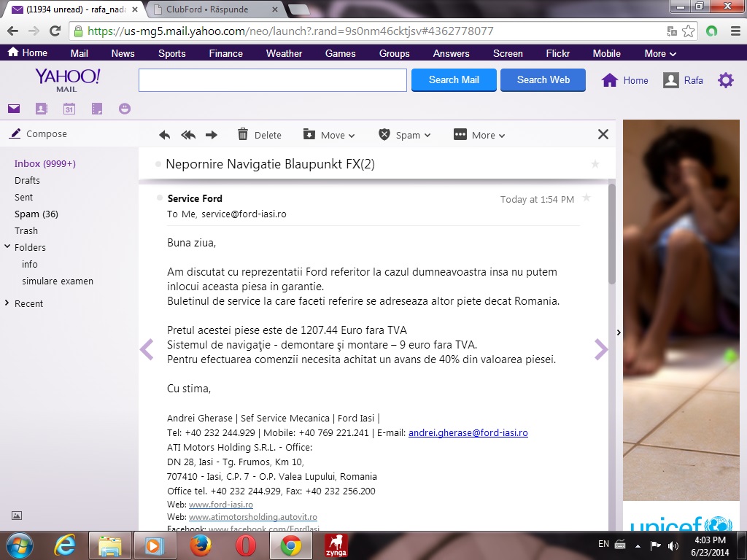Open Finance in the Yahoo navigation bar

pos(225,53)
